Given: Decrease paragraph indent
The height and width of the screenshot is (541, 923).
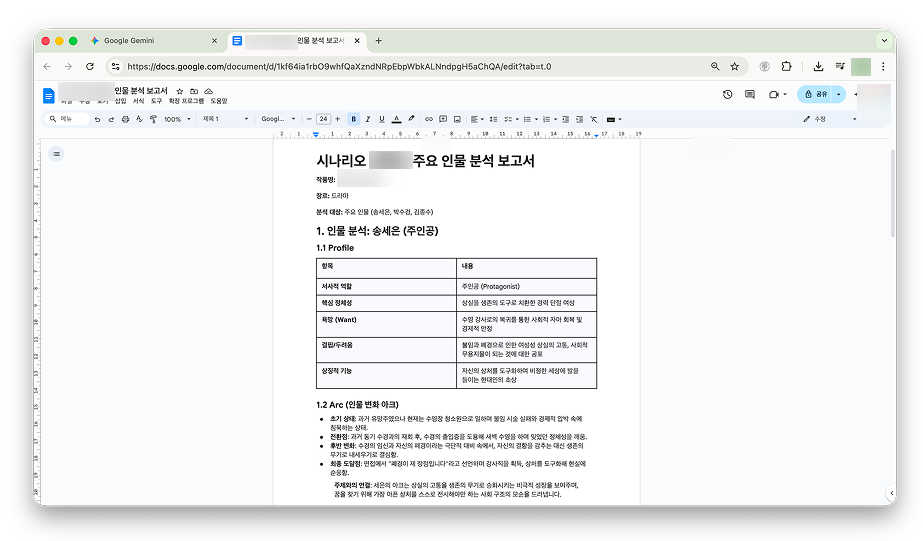Looking at the screenshot, I should [x=565, y=119].
